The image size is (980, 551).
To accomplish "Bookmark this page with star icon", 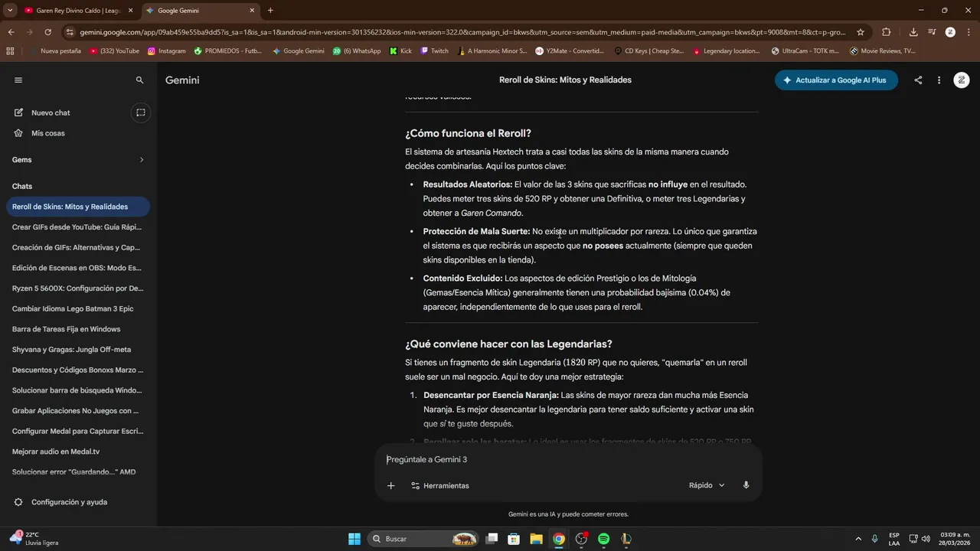I will (x=861, y=32).
